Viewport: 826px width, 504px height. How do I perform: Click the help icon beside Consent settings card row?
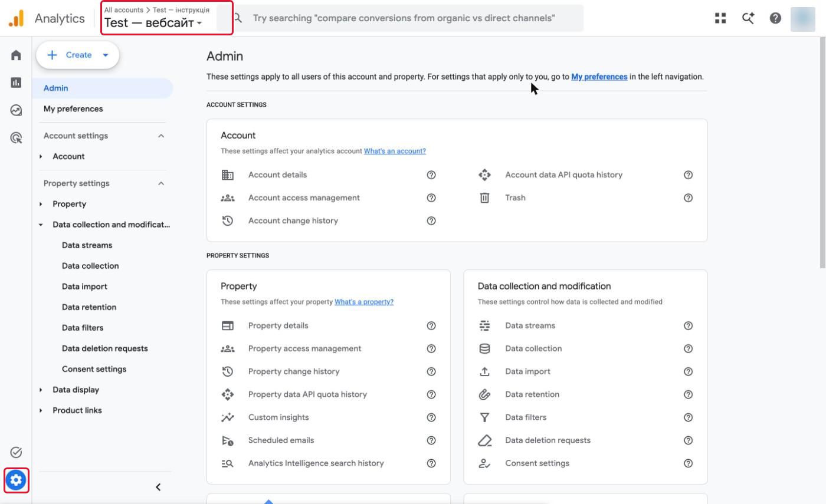(688, 464)
